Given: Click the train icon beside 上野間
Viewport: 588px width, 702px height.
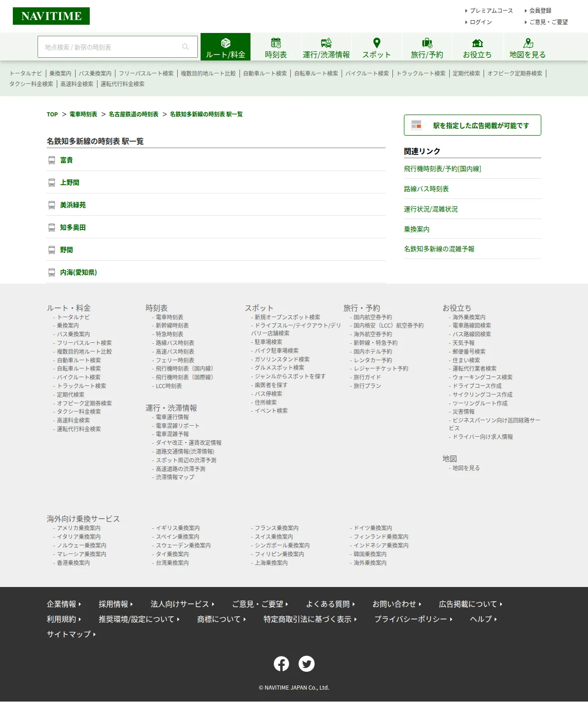Looking at the screenshot, I should pyautogui.click(x=52, y=182).
